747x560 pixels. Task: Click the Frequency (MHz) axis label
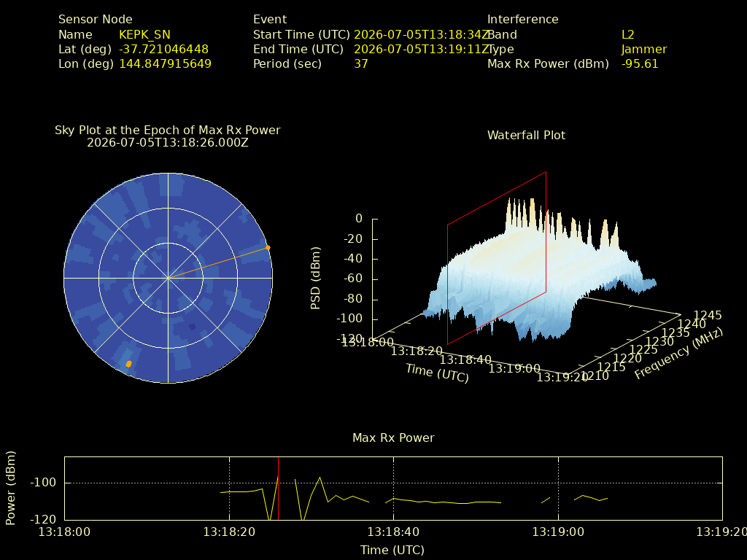pos(679,354)
